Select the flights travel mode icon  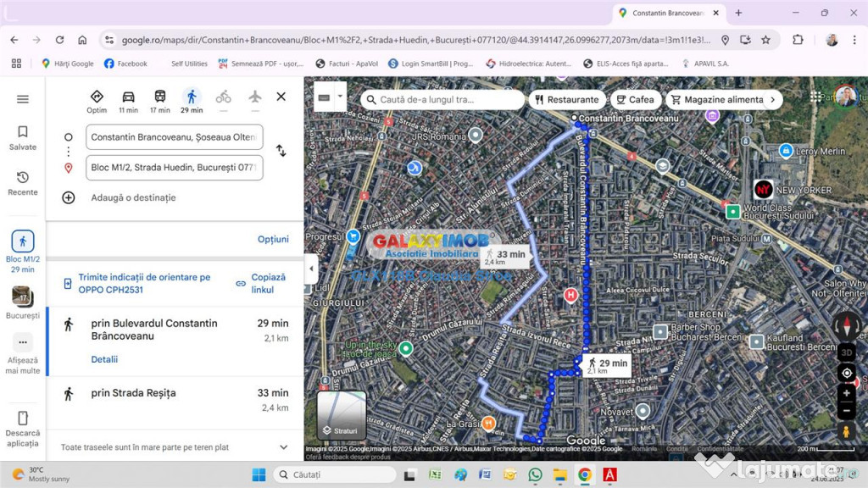pyautogui.click(x=254, y=97)
